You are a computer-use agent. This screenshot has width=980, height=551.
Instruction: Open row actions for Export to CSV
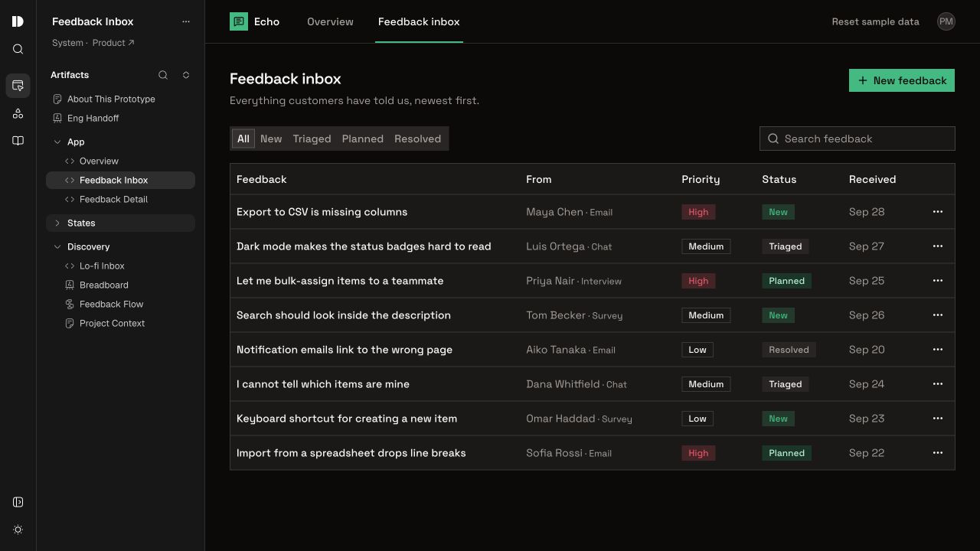click(x=938, y=212)
